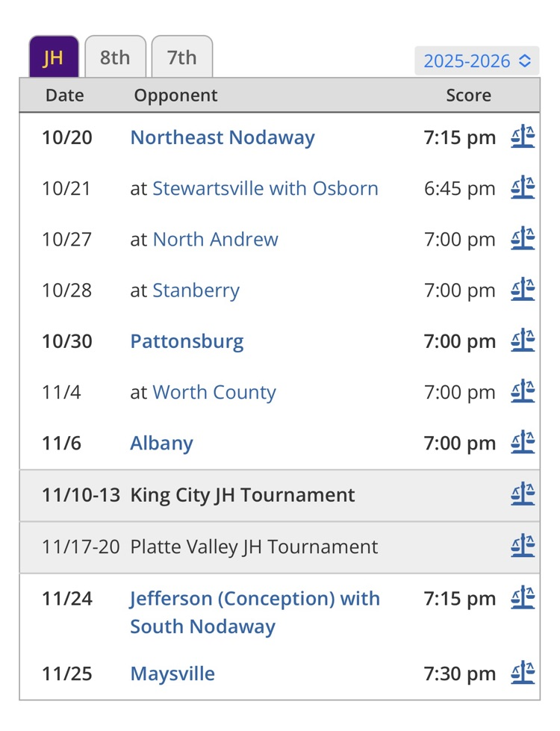Click scale icon for Platte Valley JH Tournament

point(523,546)
